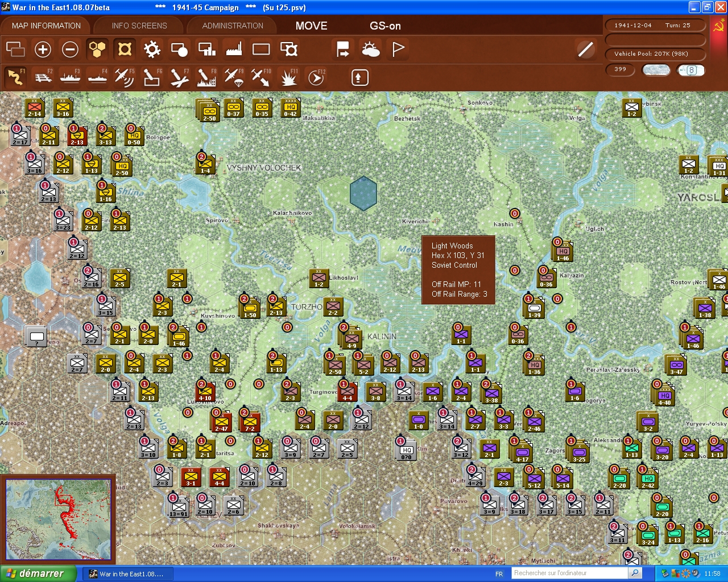Select the F7 bomb airfield mode icon
This screenshot has height=582, width=728.
179,77
